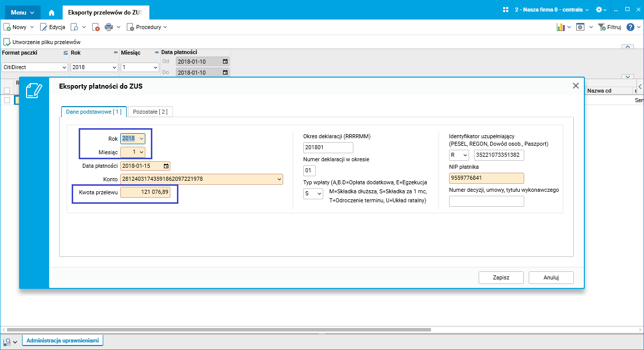
Task: Click the bottom-left search view icon
Action: 7,341
